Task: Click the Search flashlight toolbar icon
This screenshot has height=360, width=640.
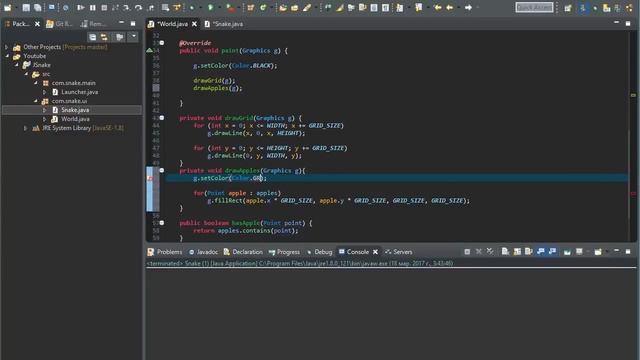Action: click(x=307, y=7)
